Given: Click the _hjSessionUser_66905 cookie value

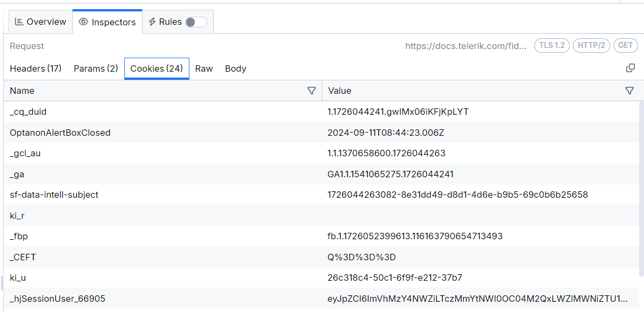Looking at the screenshot, I should coord(477,299).
